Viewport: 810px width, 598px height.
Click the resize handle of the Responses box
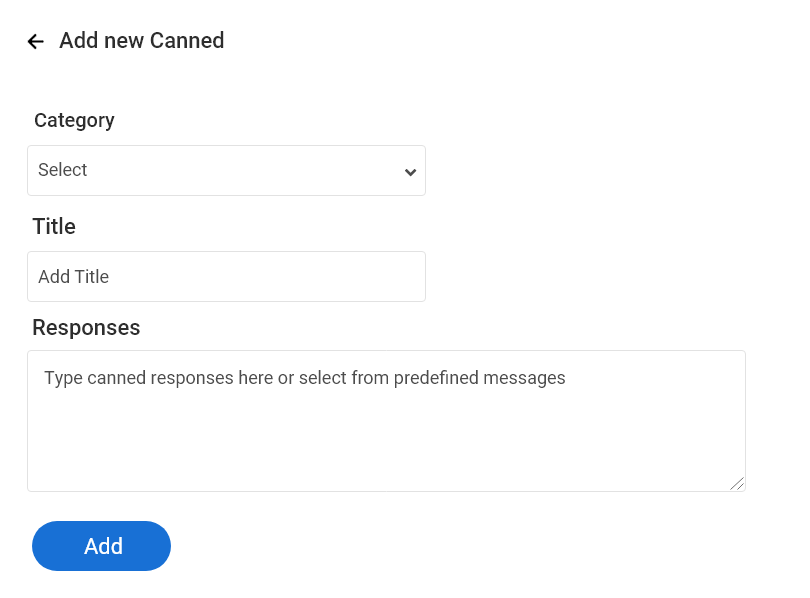click(x=740, y=484)
